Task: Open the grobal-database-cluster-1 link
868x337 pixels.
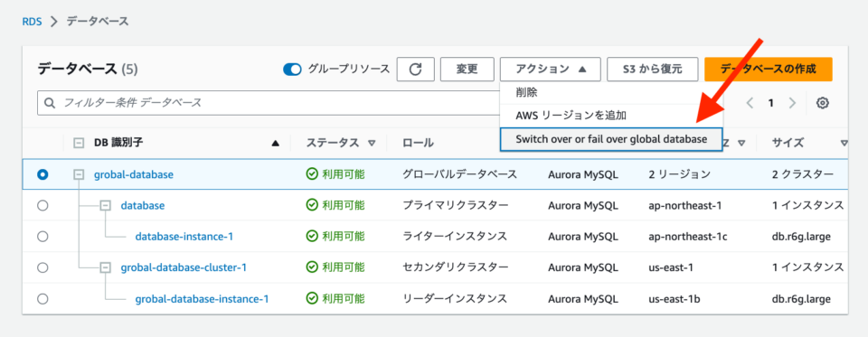Action: click(x=184, y=267)
